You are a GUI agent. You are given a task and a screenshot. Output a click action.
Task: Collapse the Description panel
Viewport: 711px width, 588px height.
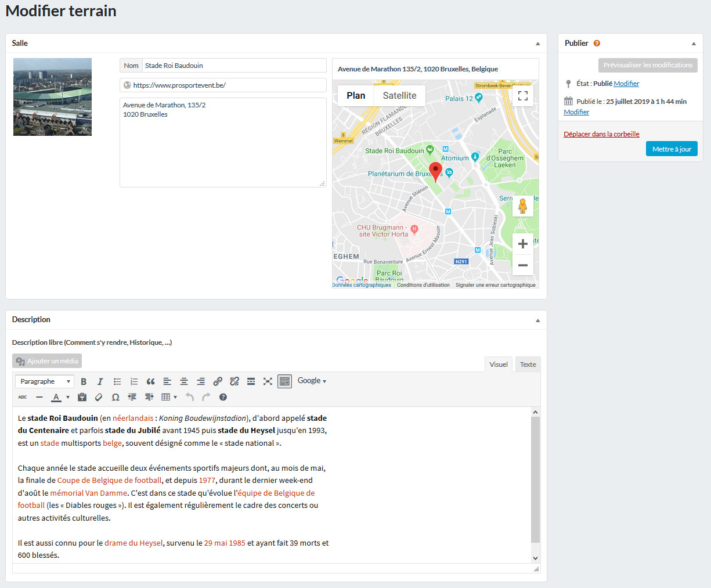point(537,320)
